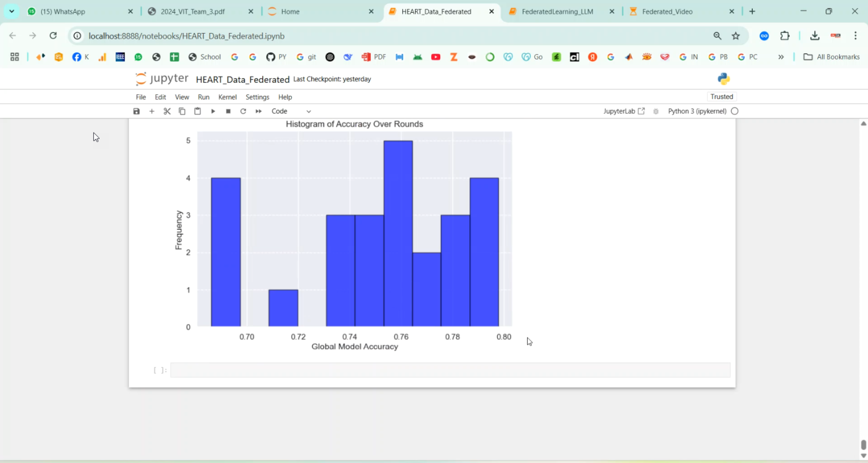Open notebook in JupyterLab
Viewport: 868px width, 463px height.
point(624,111)
